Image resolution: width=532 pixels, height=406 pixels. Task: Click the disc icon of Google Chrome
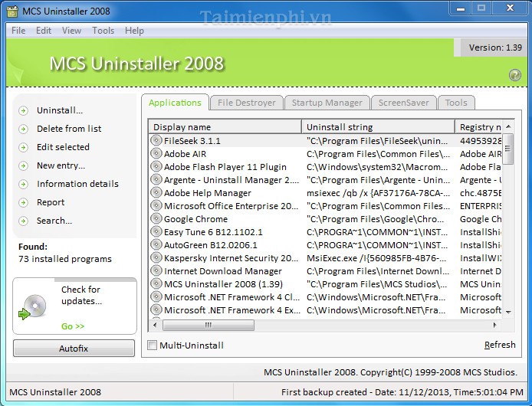pos(156,218)
